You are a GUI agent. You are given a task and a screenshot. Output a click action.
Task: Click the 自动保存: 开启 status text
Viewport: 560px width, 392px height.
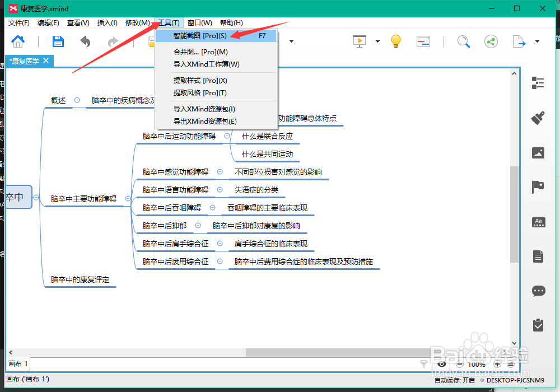click(454, 380)
